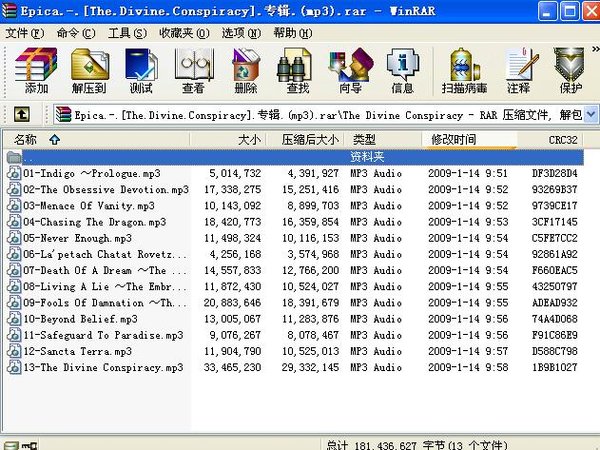This screenshot has height=450, width=600.
Task: Select file 12-Sancta Terra.mp3
Action: (78, 351)
